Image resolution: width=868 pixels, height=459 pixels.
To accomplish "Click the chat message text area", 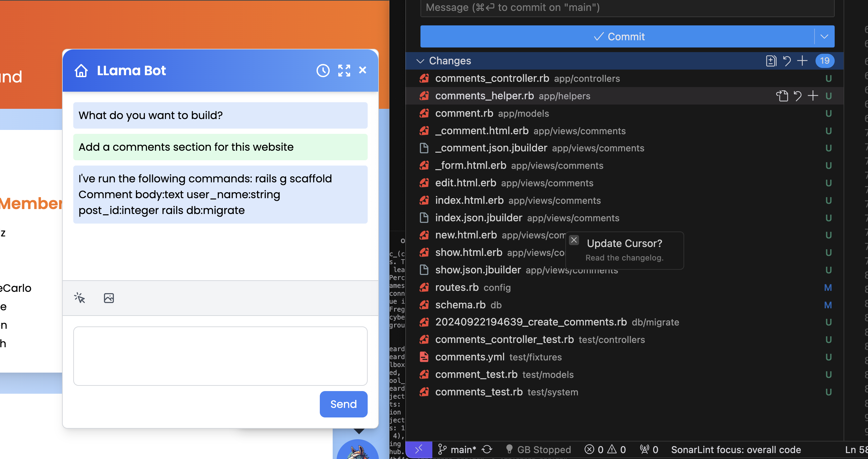I will 220,355.
